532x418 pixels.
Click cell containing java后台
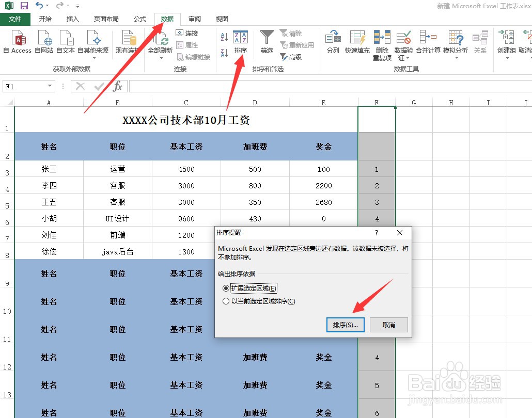tap(118, 251)
